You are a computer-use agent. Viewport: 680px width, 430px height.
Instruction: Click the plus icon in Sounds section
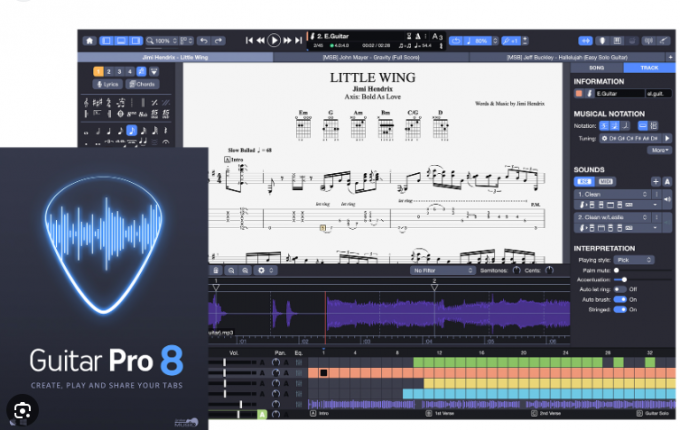coord(654,181)
